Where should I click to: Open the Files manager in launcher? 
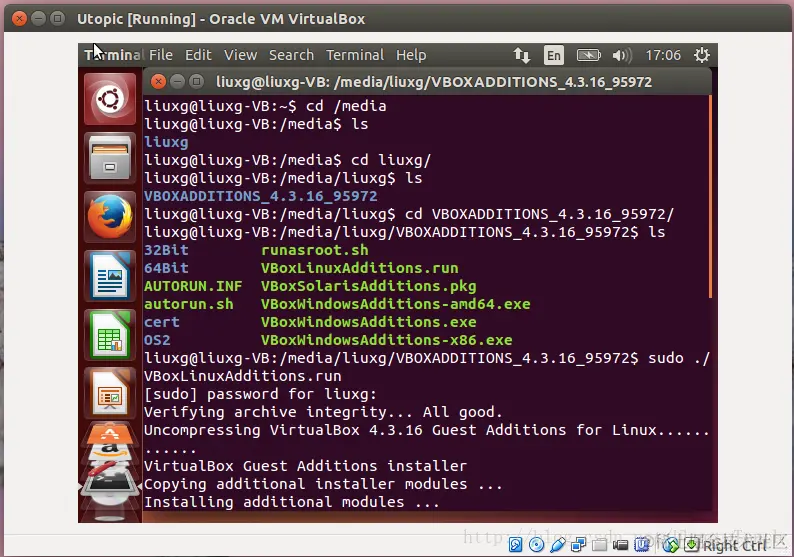pyautogui.click(x=110, y=157)
